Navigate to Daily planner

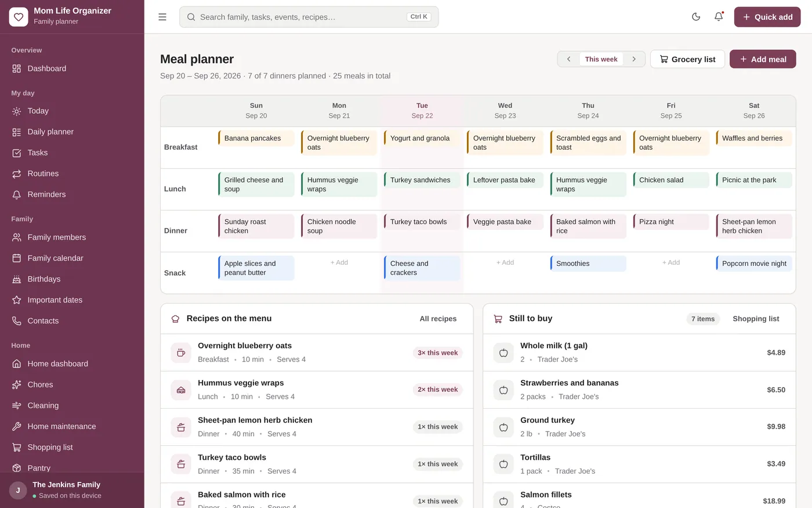72,132
